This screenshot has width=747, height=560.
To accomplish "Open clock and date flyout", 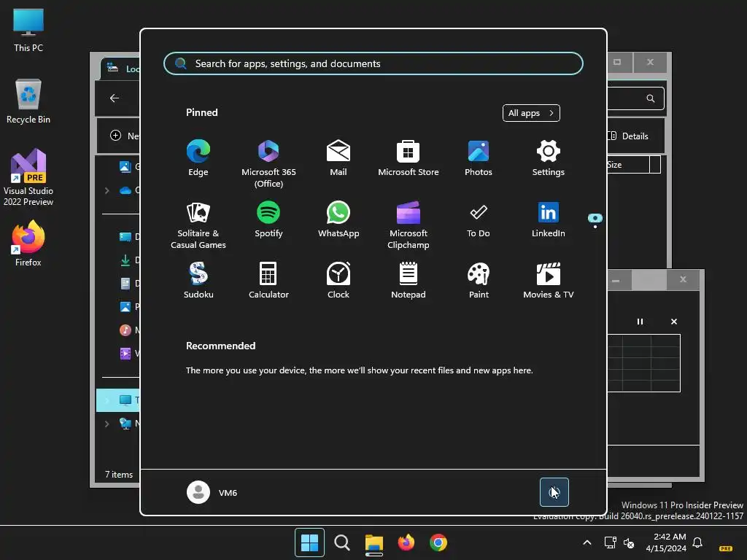I will tap(666, 542).
